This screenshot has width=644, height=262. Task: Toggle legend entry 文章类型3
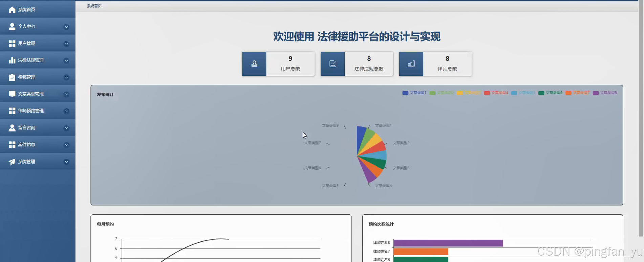click(469, 93)
